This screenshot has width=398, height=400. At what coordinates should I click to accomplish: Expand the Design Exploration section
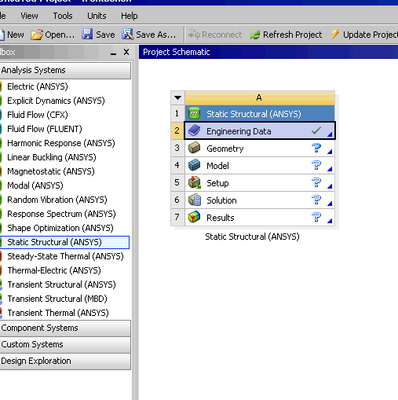[65, 361]
